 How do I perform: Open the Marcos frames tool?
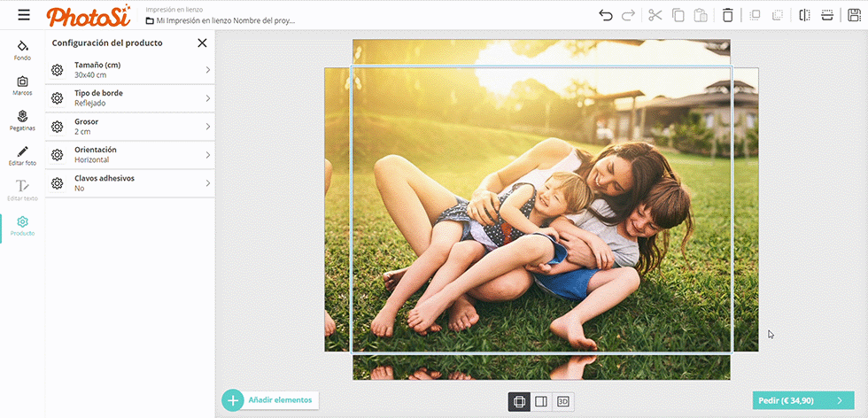(23, 86)
